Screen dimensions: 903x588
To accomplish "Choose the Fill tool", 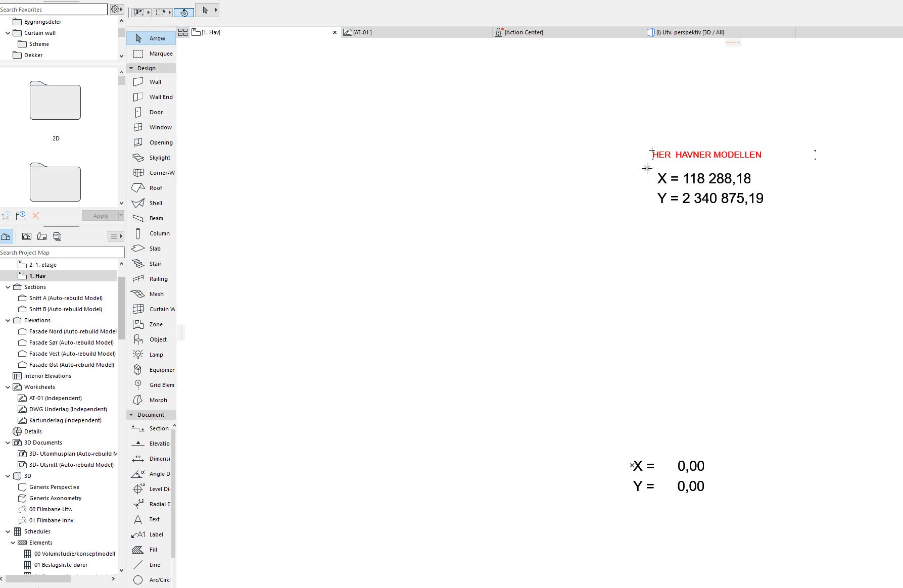I will click(151, 550).
